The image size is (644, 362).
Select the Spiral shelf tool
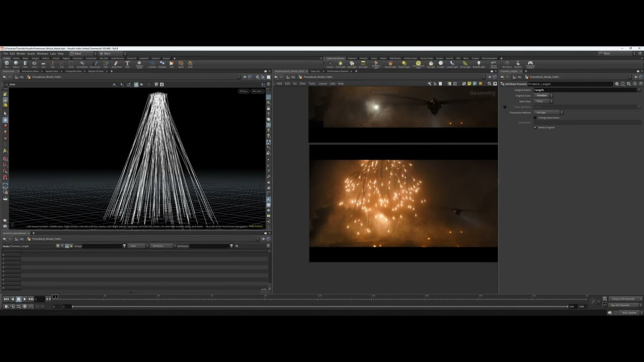[181, 64]
